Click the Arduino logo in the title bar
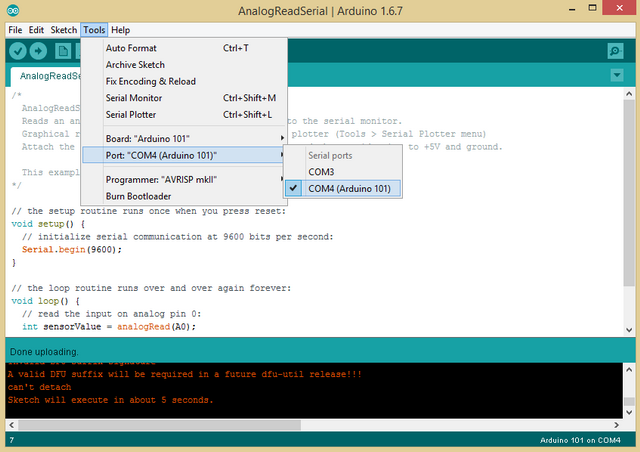 (13, 10)
